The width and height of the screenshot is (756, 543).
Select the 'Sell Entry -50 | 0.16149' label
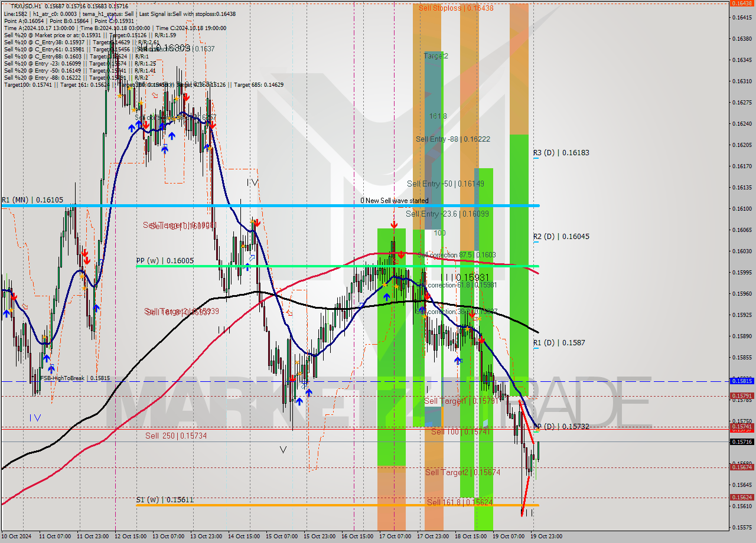(446, 184)
